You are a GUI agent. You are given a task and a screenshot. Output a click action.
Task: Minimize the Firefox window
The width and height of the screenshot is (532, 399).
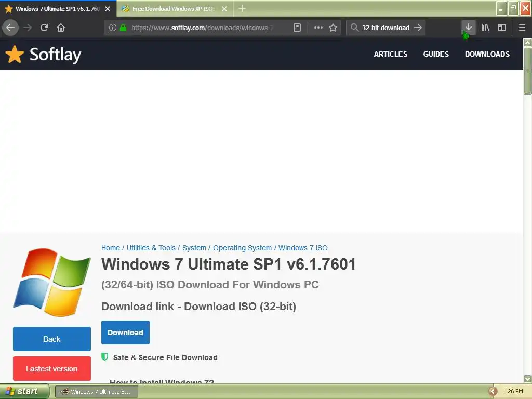coord(501,8)
